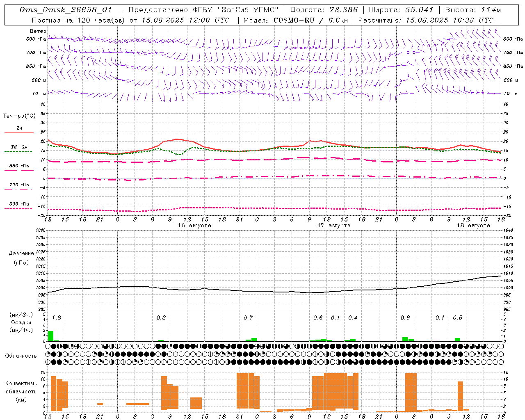Click the 0.6 precipitation total
525x420 pixels.
click(318, 318)
